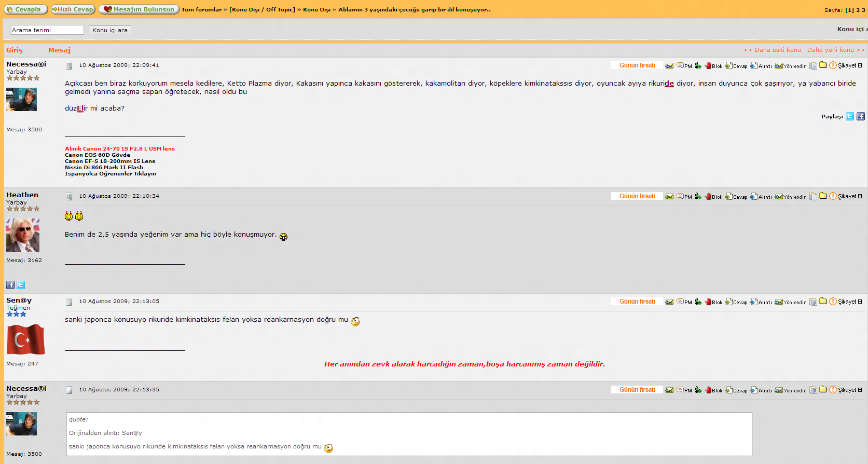
Task: Focus the Arama terimi search field
Action: 47,30
